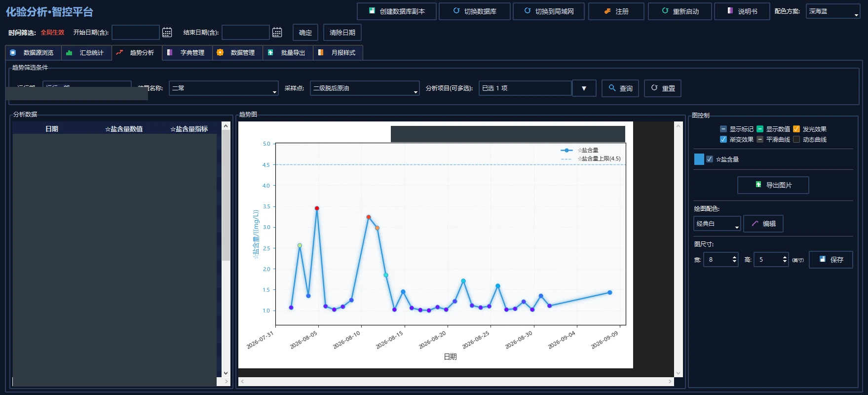
Task: Disable the 发光效果 checkbox
Action: (x=796, y=129)
